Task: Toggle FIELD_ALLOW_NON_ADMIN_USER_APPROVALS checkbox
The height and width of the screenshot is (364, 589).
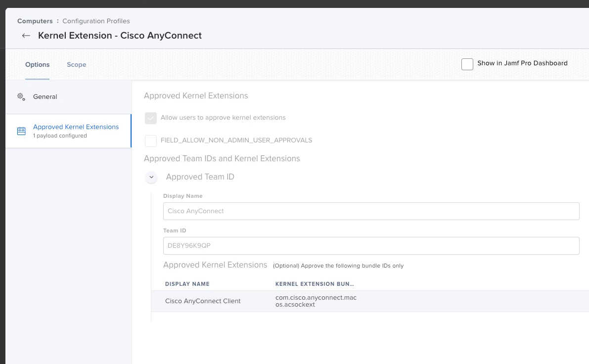Action: [151, 140]
